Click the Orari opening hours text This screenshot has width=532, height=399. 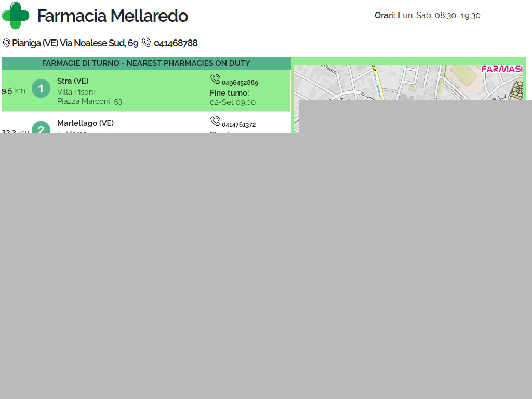point(427,16)
